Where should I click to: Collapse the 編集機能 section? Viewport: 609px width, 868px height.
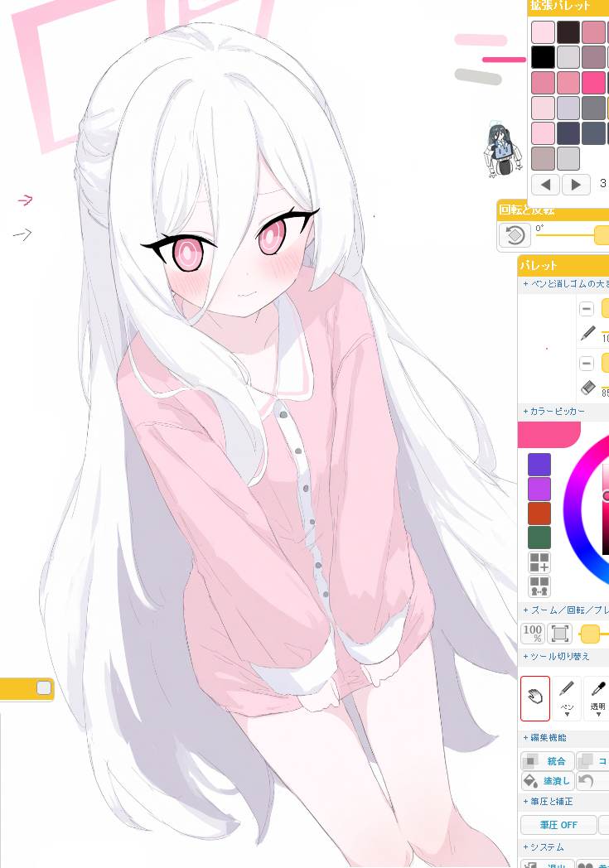(563, 737)
